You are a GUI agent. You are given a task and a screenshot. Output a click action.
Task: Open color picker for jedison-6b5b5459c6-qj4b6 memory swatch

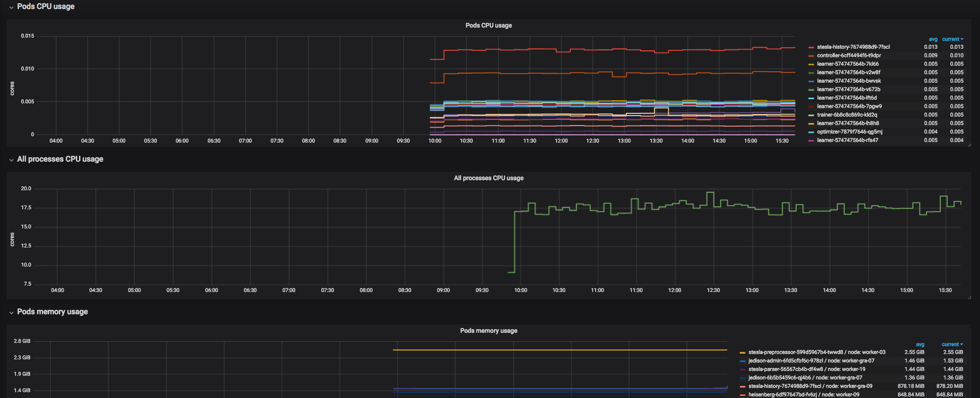coord(743,378)
